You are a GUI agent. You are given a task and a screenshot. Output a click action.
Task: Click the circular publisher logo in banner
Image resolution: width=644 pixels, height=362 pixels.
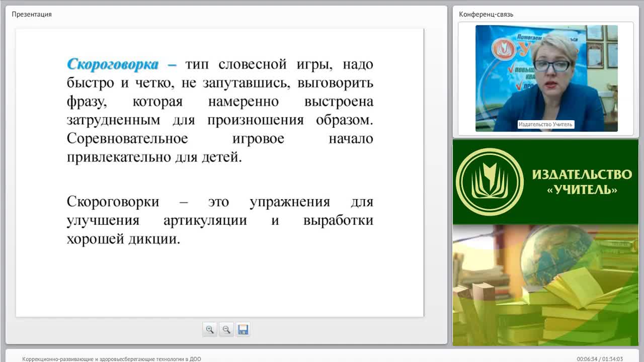point(490,182)
